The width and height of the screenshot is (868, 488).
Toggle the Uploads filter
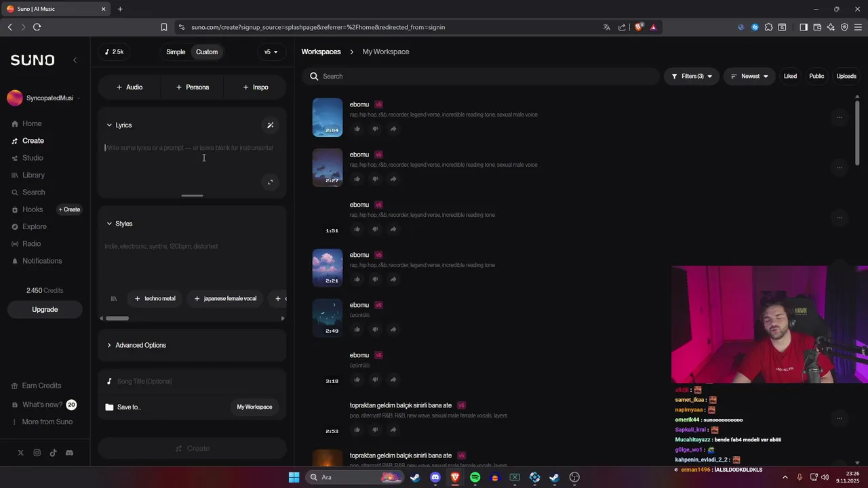click(846, 77)
